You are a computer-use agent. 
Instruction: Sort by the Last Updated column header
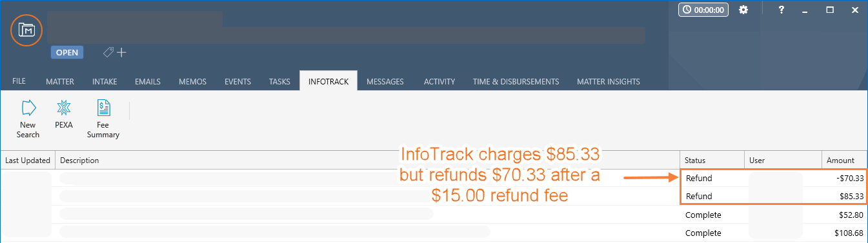tap(28, 160)
